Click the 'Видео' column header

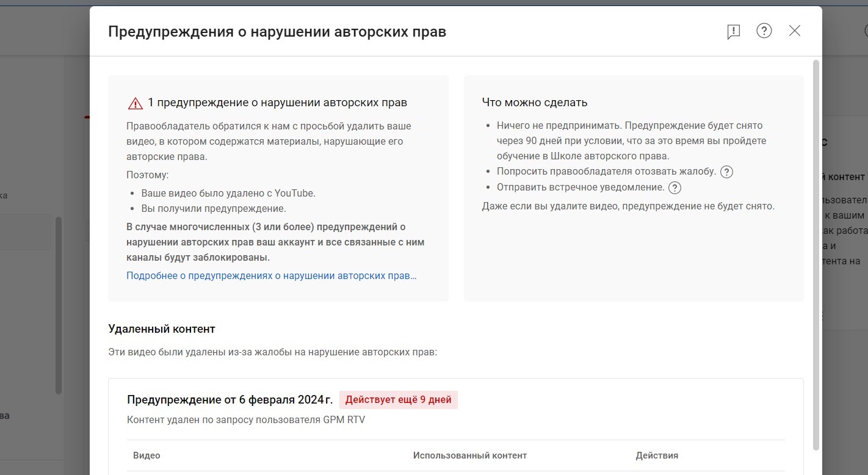point(146,455)
